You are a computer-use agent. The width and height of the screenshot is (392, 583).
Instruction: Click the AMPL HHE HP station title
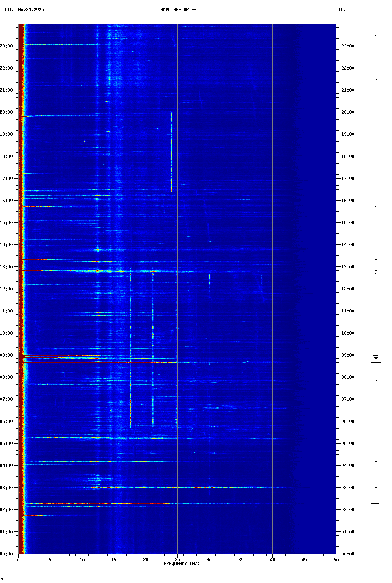tap(178, 10)
